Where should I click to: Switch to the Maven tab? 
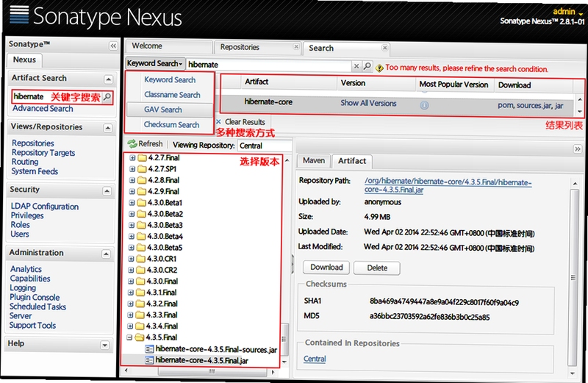pos(314,160)
